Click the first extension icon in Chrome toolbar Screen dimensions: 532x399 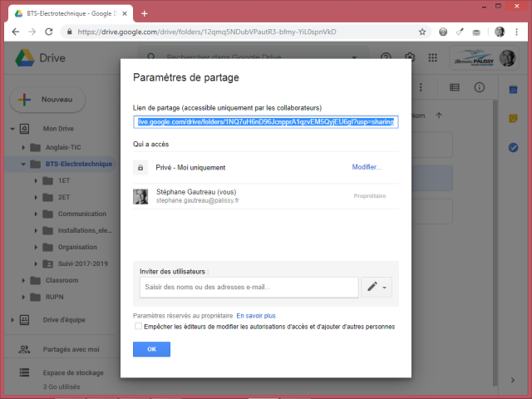click(443, 32)
